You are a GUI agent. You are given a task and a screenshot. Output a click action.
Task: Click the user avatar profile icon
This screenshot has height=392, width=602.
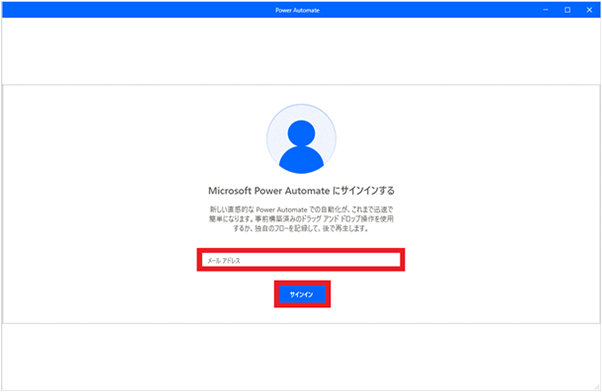coord(301,139)
